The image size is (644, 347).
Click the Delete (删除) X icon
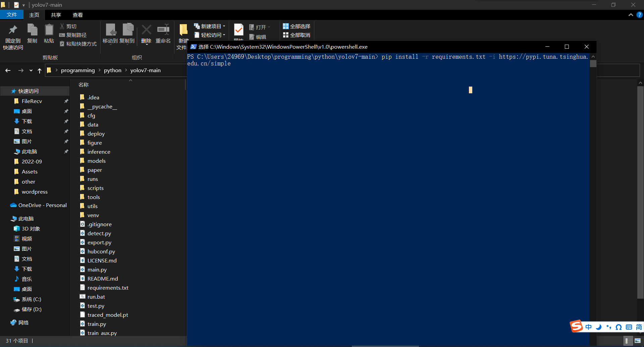pos(146,30)
